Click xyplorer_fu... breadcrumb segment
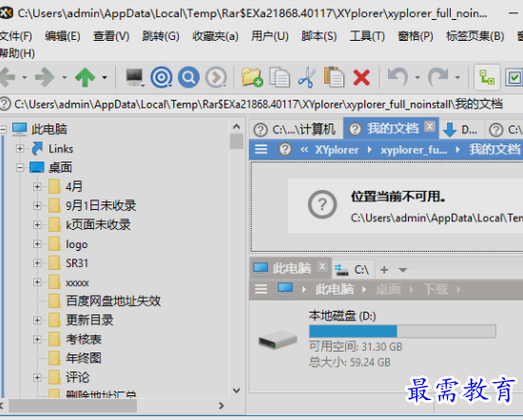Viewport: 523px width, 420px height. 414,150
